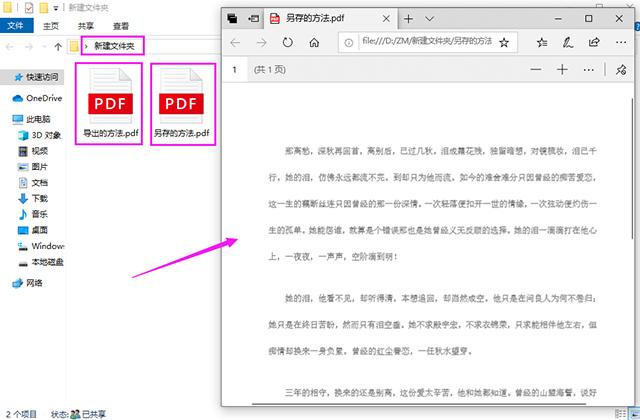
Task: Open the 文件 ribbon tab in Explorer
Action: [x=16, y=26]
